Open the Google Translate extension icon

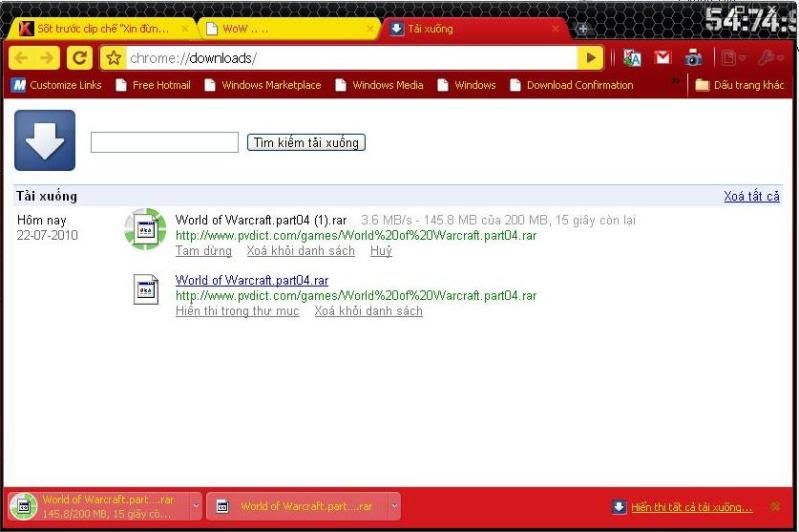coord(631,58)
